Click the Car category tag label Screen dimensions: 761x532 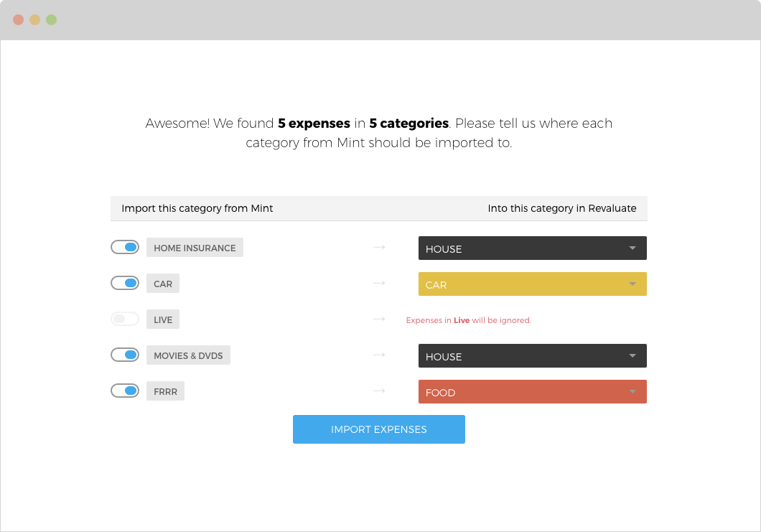163,284
